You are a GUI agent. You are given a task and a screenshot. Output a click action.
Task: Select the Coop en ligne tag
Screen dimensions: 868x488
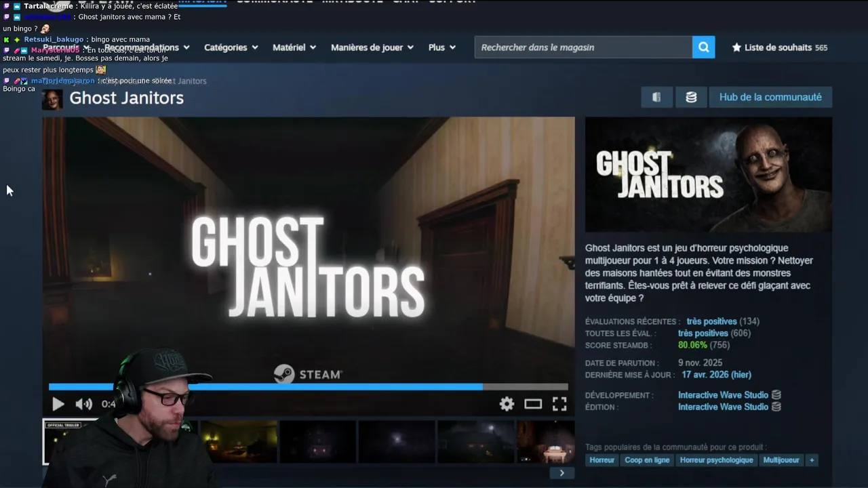[x=647, y=460]
